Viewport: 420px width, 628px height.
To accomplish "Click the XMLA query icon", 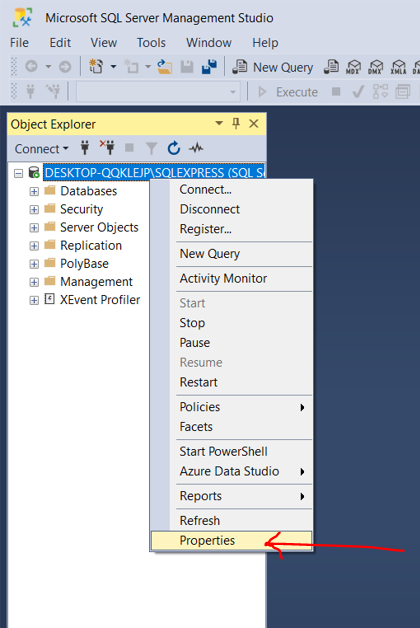I will [398, 67].
